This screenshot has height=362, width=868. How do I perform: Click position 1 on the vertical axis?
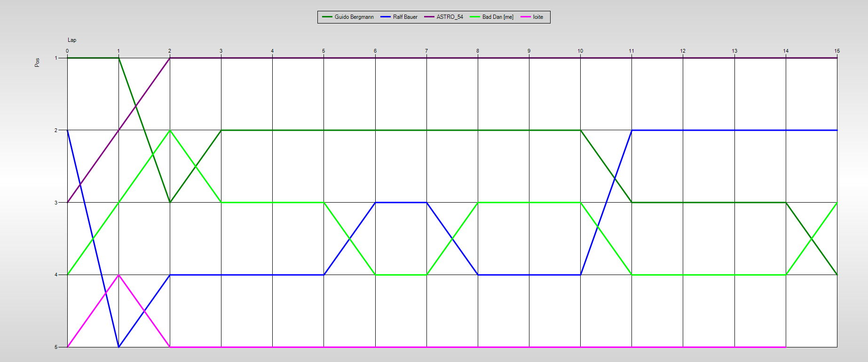point(56,58)
